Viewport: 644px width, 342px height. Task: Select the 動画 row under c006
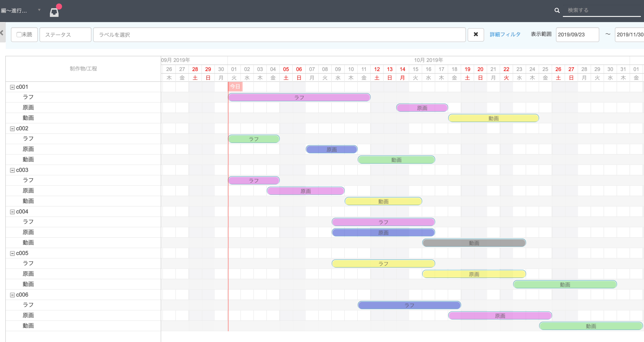point(83,326)
